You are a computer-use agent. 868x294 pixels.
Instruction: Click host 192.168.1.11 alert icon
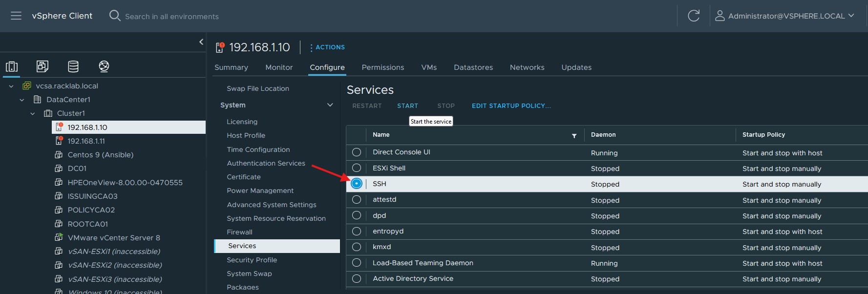point(59,141)
